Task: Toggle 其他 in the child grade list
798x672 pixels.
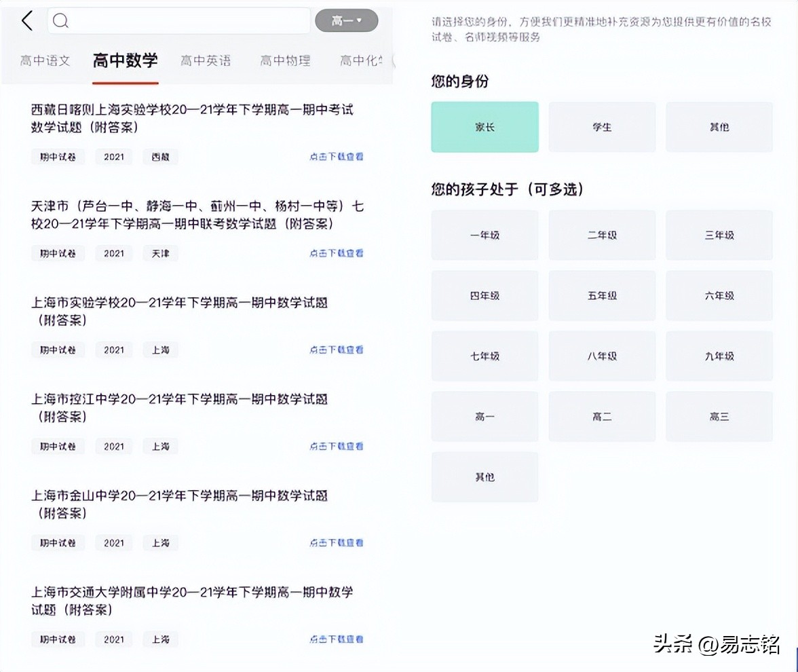Action: click(484, 477)
